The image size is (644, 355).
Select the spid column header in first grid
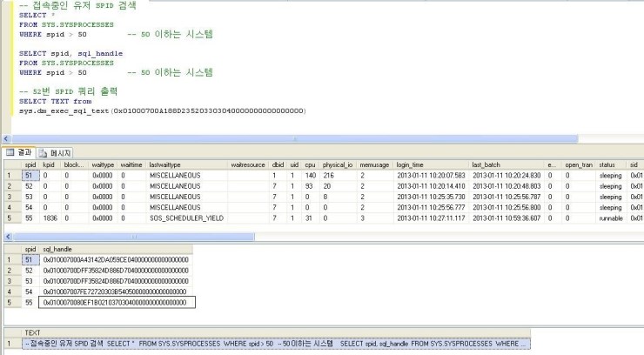tap(30, 164)
